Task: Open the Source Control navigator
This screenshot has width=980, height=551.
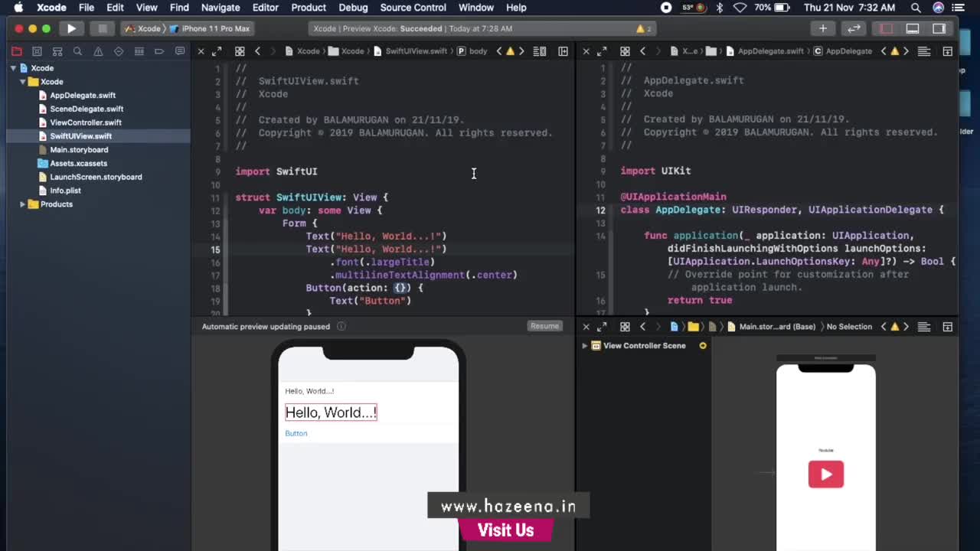Action: pos(37,51)
